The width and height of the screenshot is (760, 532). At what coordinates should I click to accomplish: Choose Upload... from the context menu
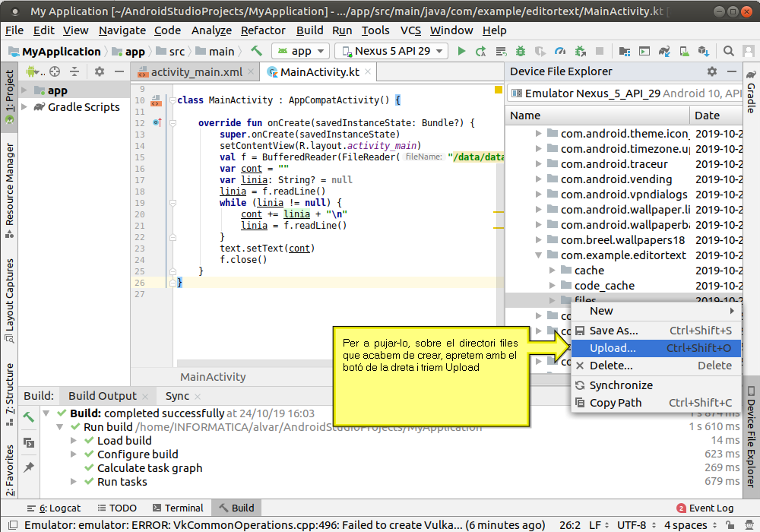[657, 348]
